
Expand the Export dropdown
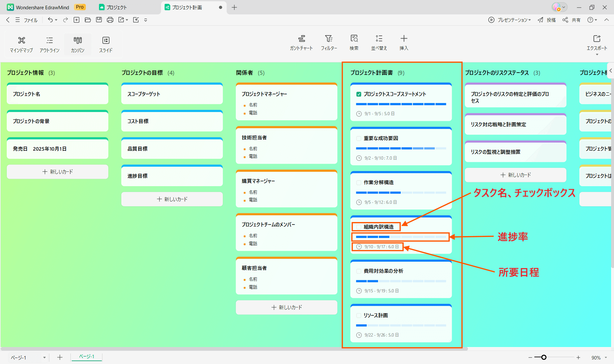(597, 55)
